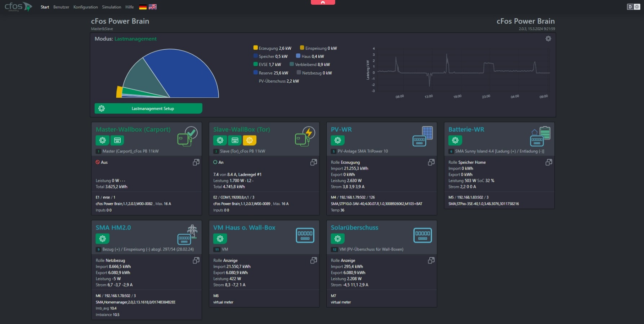This screenshot has height=324, width=644.
Task: Open SMA HM2.0 tile title
Action: (113, 228)
